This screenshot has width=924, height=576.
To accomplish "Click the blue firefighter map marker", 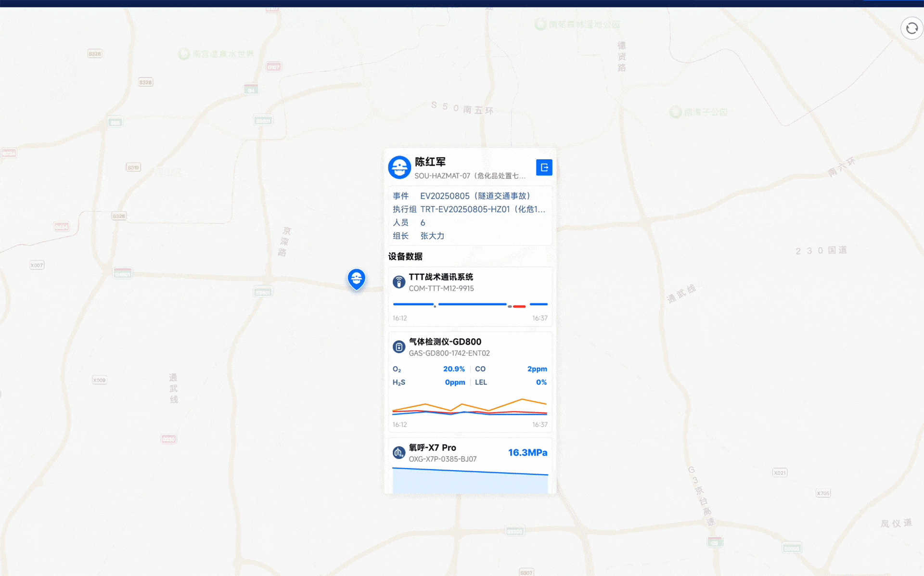I will coord(357,279).
